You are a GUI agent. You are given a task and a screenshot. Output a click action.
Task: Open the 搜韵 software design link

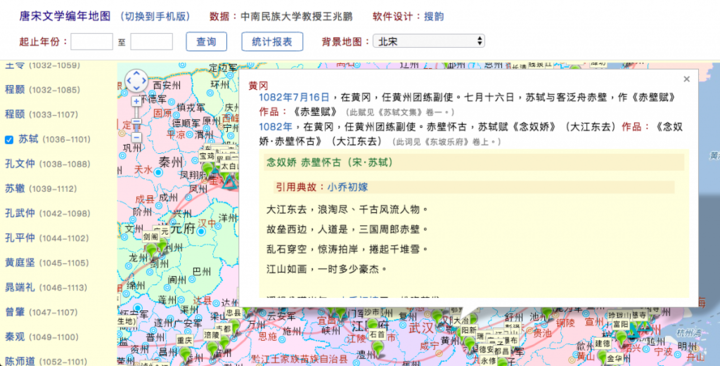click(x=433, y=17)
